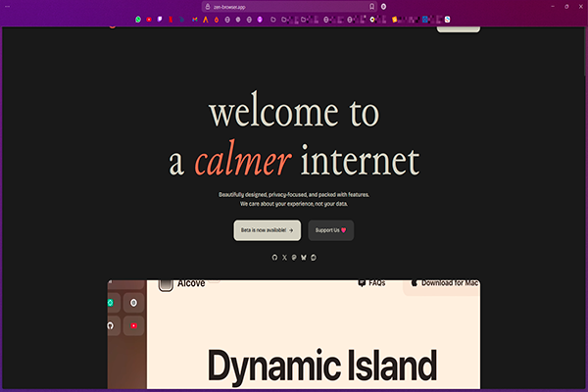The width and height of the screenshot is (588, 392).
Task: Open the Netflix bookmark in the bookmarks bar
Action: (171, 20)
